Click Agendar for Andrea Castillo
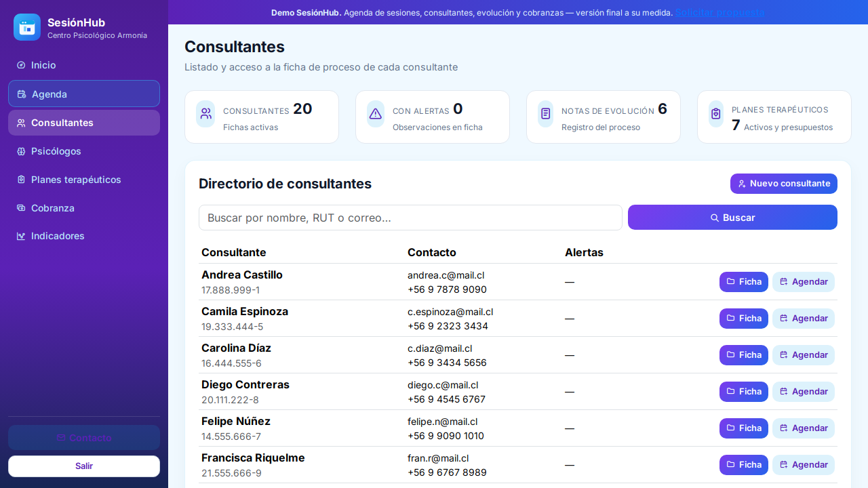Image resolution: width=868 pixels, height=488 pixels. 804,282
